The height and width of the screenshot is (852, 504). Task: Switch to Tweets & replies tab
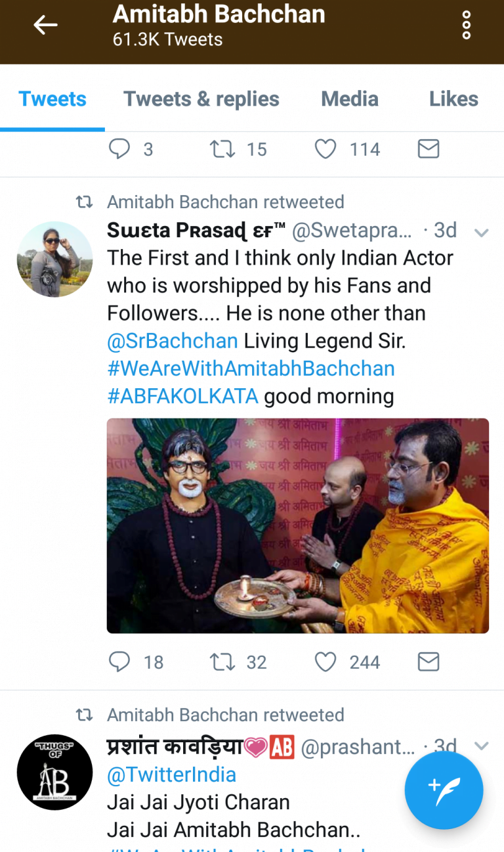[201, 99]
